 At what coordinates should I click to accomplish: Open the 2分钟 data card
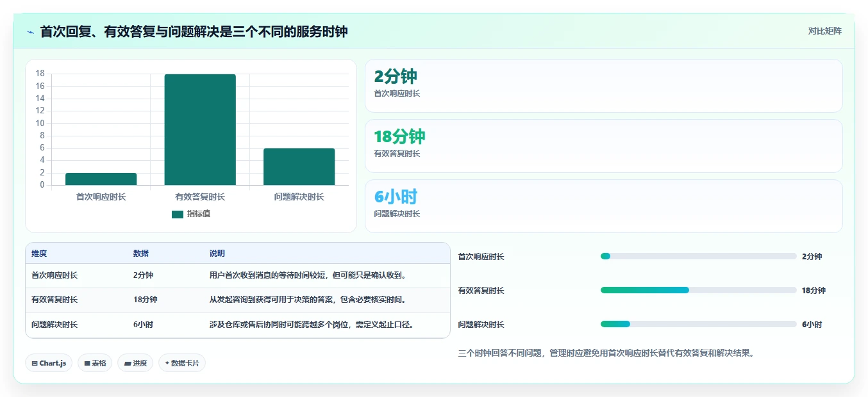(x=603, y=86)
